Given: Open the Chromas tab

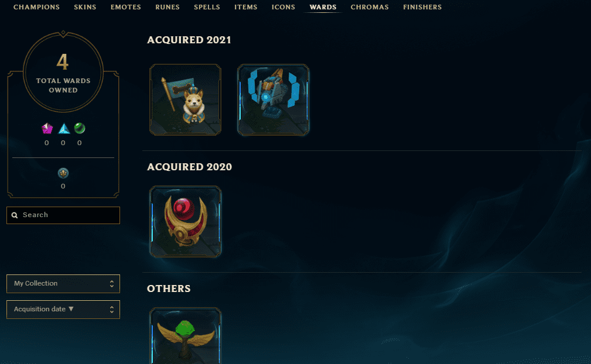Looking at the screenshot, I should tap(370, 7).
